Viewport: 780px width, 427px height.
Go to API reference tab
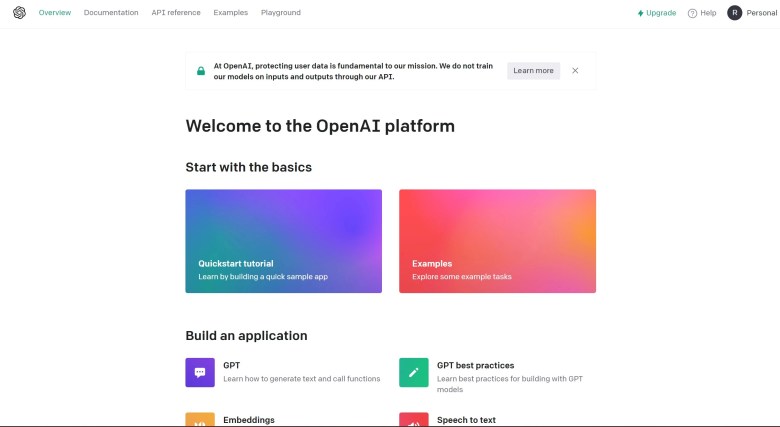pyautogui.click(x=176, y=12)
